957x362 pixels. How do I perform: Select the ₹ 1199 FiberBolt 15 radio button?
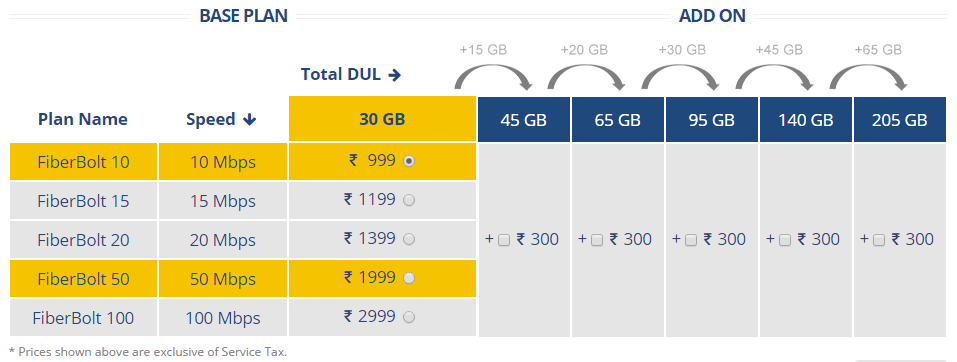409,200
